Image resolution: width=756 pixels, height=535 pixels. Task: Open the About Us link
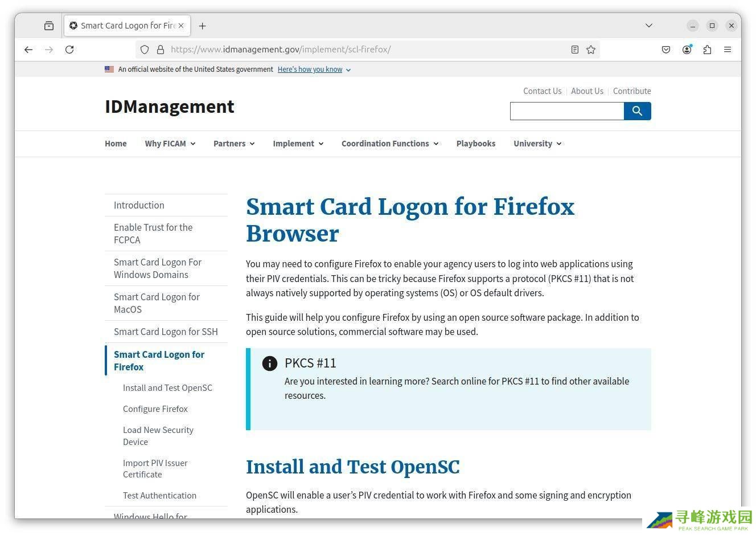(587, 91)
